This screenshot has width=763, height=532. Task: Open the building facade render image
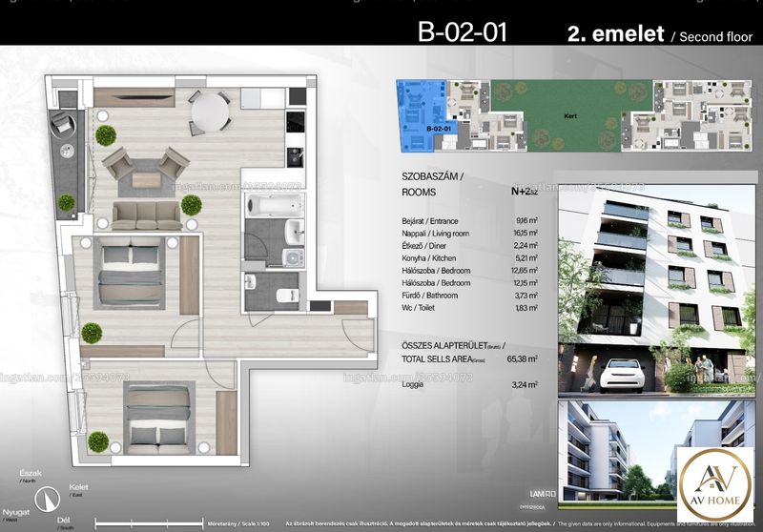pos(657,290)
